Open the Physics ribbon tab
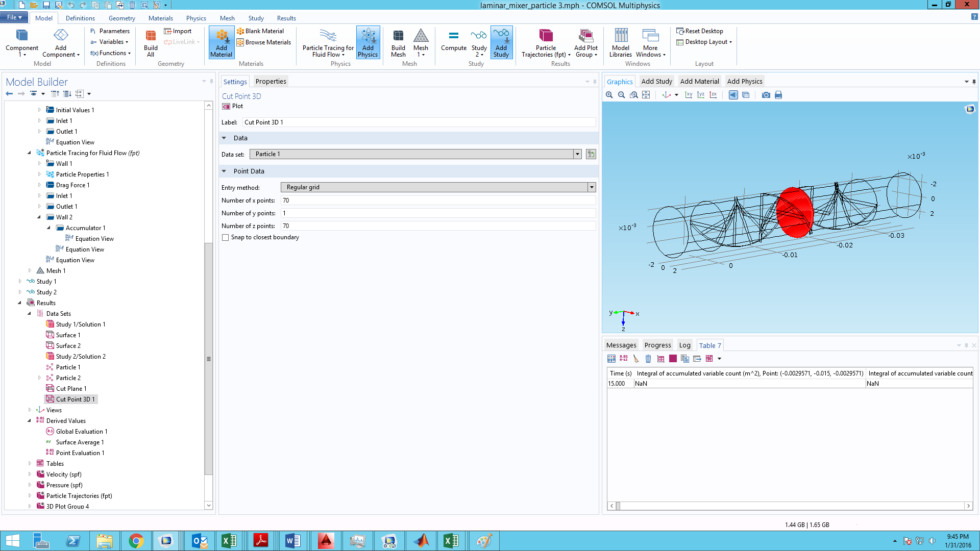Screen dimensions: 980x551 [x=196, y=18]
